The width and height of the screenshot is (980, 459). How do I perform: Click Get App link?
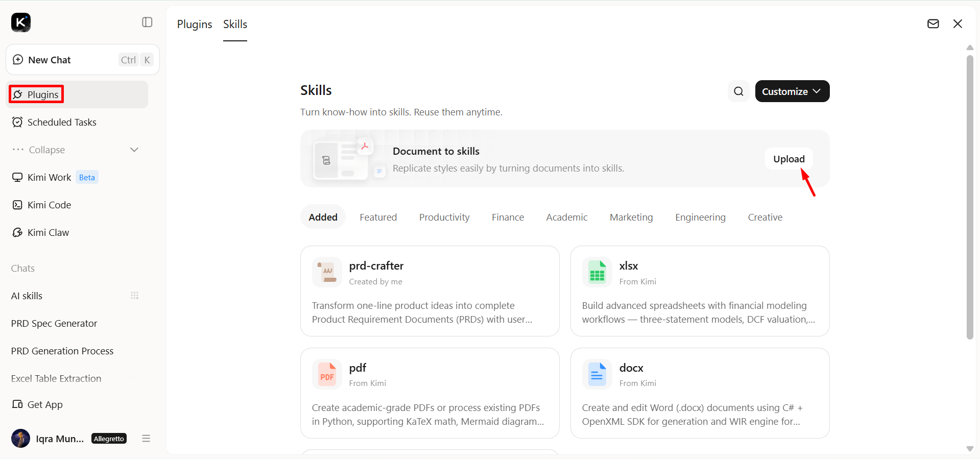pos(45,404)
